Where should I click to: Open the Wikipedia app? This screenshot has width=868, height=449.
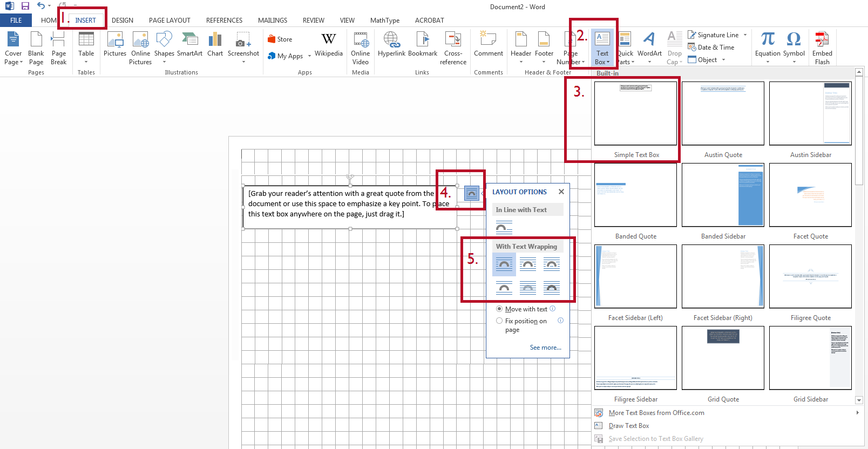pyautogui.click(x=329, y=44)
